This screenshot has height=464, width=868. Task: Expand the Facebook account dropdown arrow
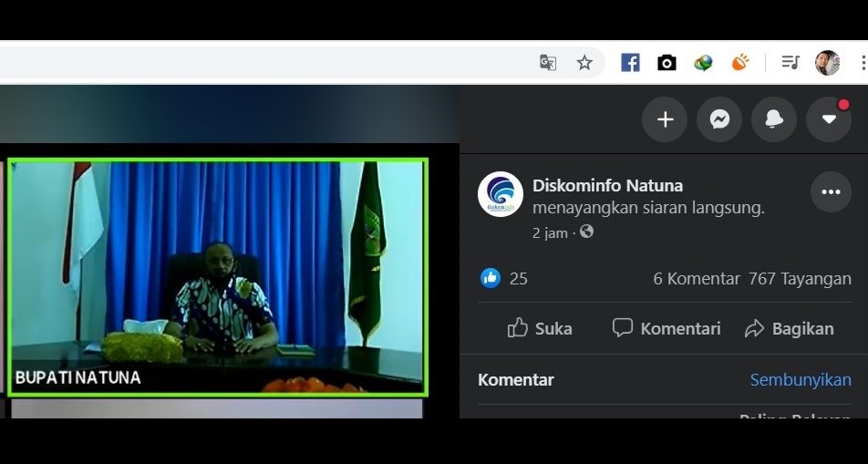coord(829,119)
